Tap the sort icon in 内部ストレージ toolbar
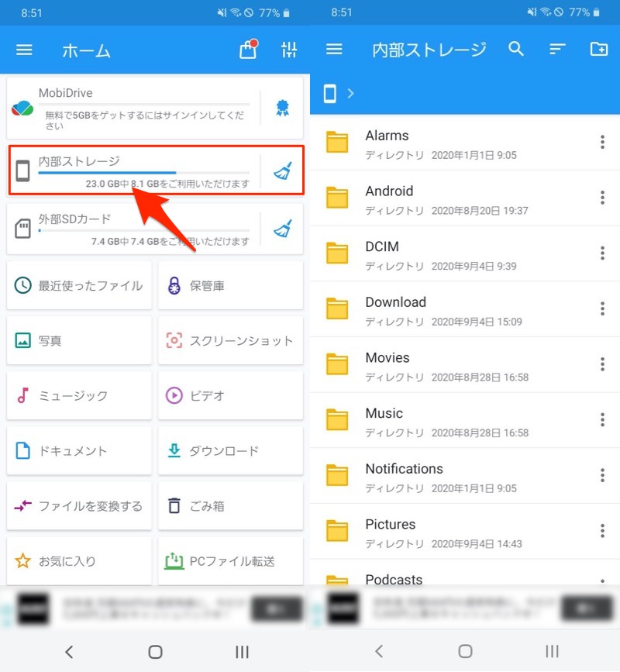The image size is (620, 672). tap(557, 49)
